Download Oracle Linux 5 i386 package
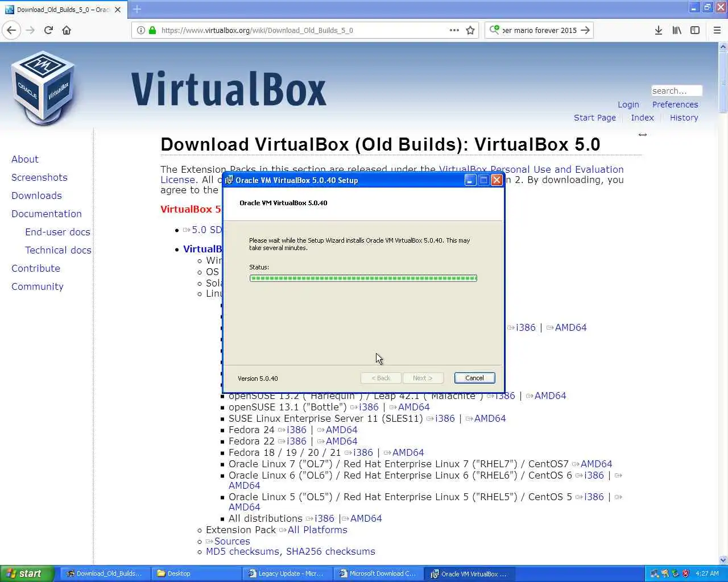The height and width of the screenshot is (582, 728). (x=594, y=497)
